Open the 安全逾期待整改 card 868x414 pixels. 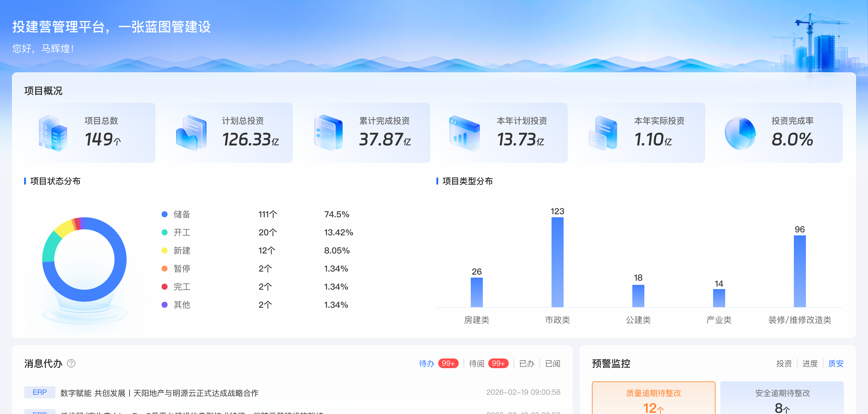[x=782, y=398]
